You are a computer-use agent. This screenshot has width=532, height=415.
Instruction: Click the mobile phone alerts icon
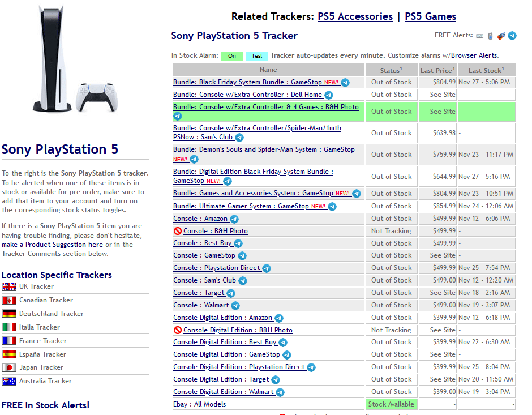coord(490,36)
